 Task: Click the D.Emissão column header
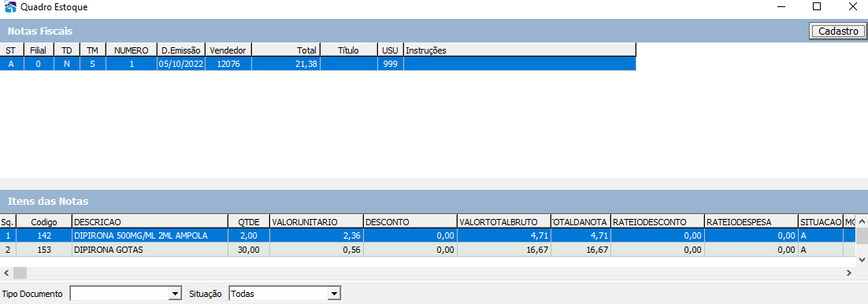pyautogui.click(x=181, y=50)
